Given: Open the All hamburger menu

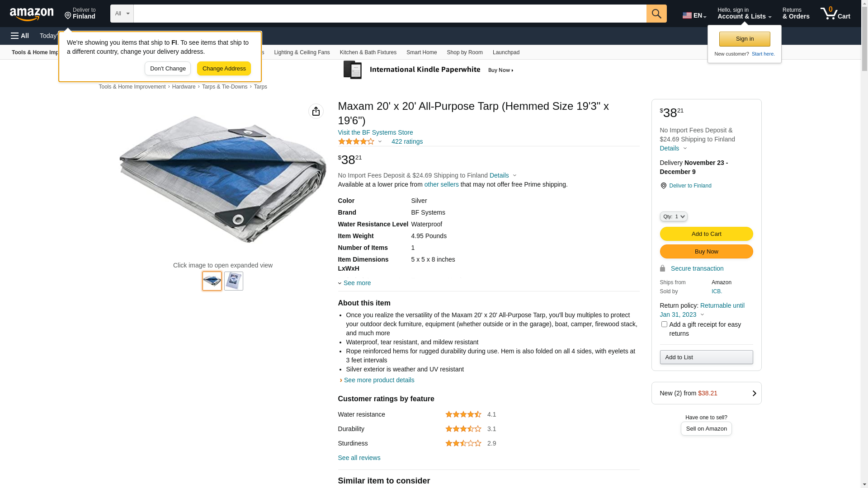Looking at the screenshot, I should [x=20, y=36].
